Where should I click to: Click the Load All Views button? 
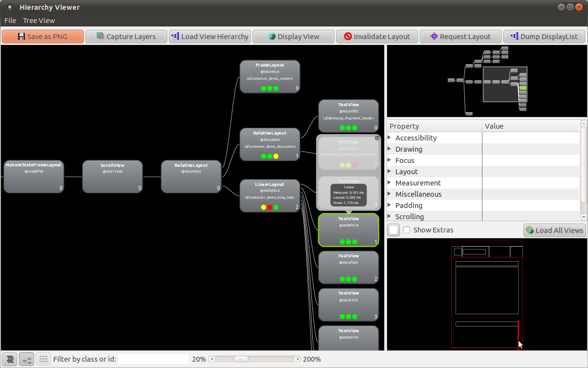pyautogui.click(x=554, y=230)
